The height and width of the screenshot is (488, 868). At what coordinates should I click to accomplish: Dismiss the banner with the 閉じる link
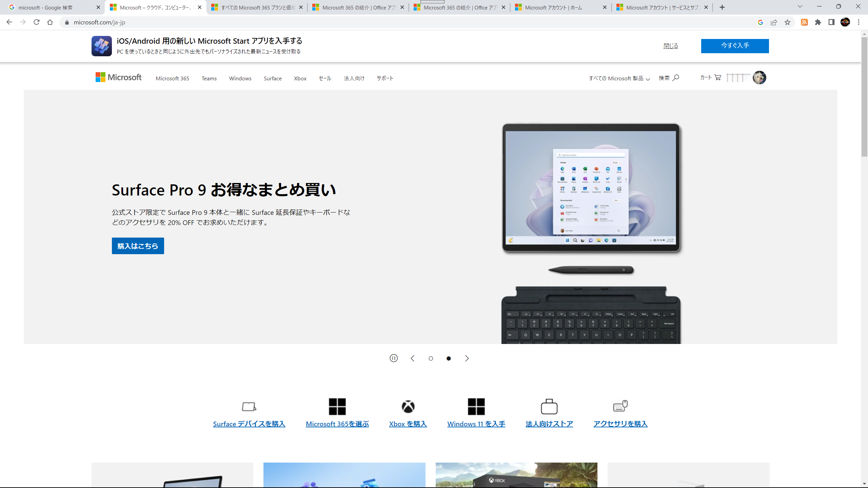[671, 46]
